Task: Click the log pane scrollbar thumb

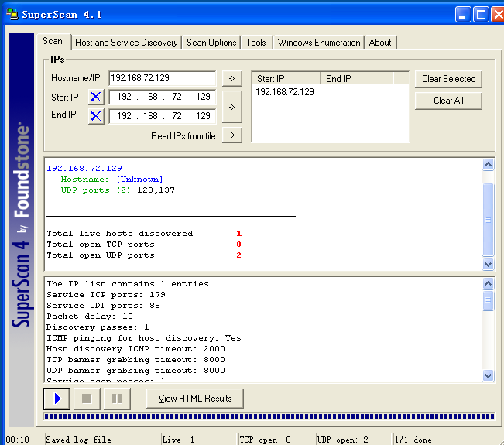Action: 488,300
